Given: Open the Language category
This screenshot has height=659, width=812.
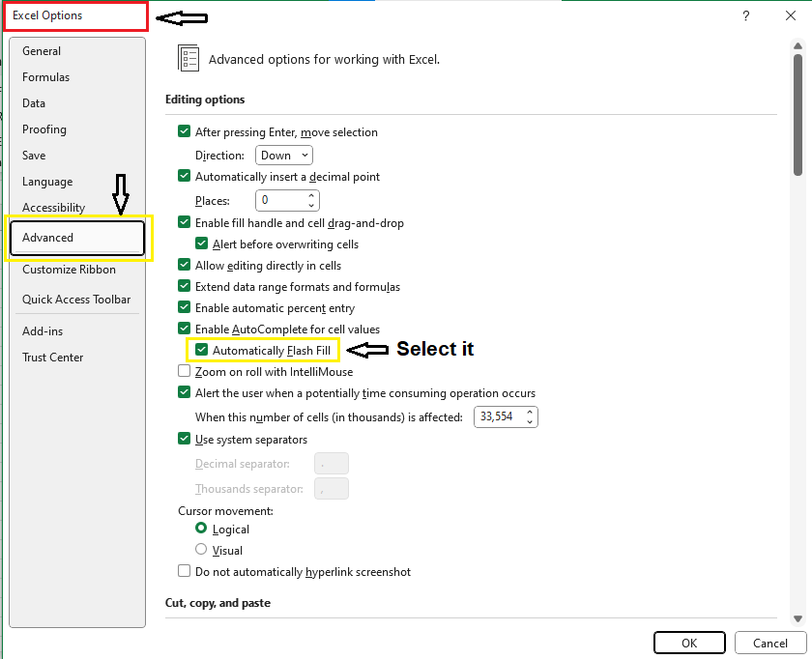Looking at the screenshot, I should click(x=47, y=182).
